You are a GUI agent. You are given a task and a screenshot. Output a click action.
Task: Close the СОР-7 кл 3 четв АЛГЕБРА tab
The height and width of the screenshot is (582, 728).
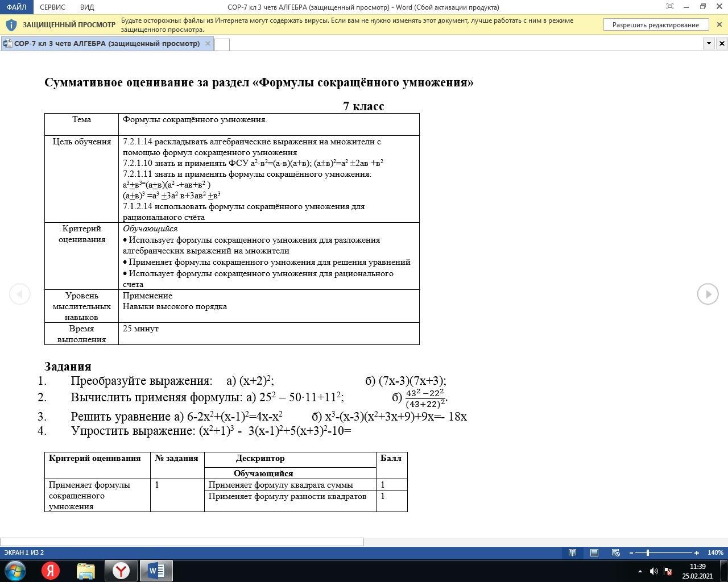(208, 43)
